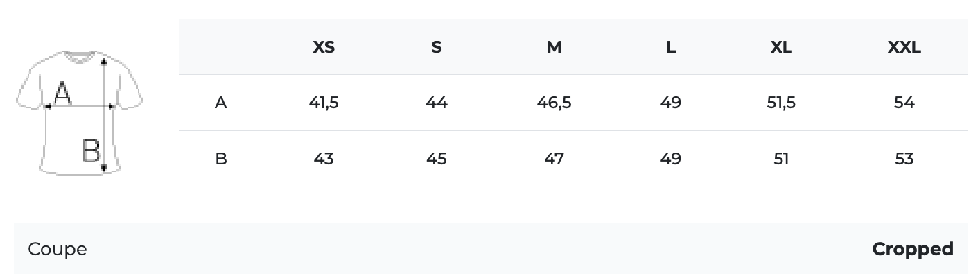This screenshot has height=276, width=980.
Task: Click the Cropped value text
Action: pyautogui.click(x=913, y=249)
